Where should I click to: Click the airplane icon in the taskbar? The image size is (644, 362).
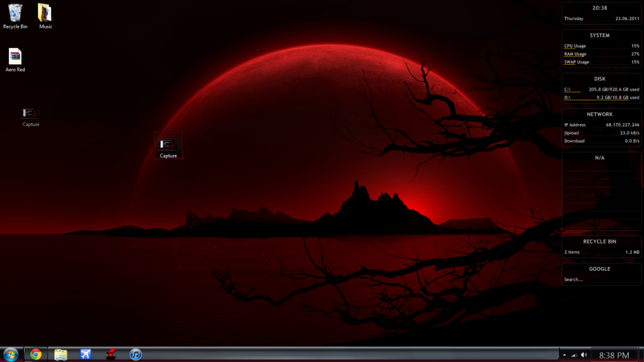click(86, 354)
